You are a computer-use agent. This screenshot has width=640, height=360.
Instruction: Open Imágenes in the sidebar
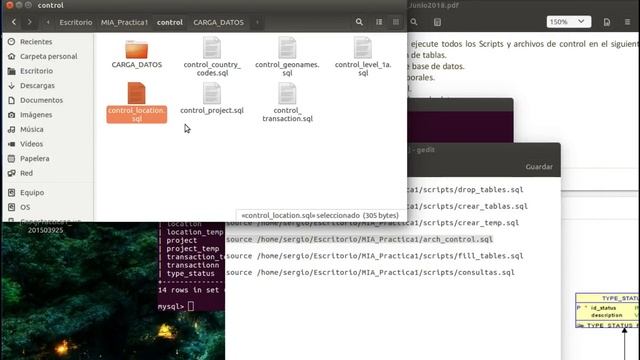tap(36, 115)
